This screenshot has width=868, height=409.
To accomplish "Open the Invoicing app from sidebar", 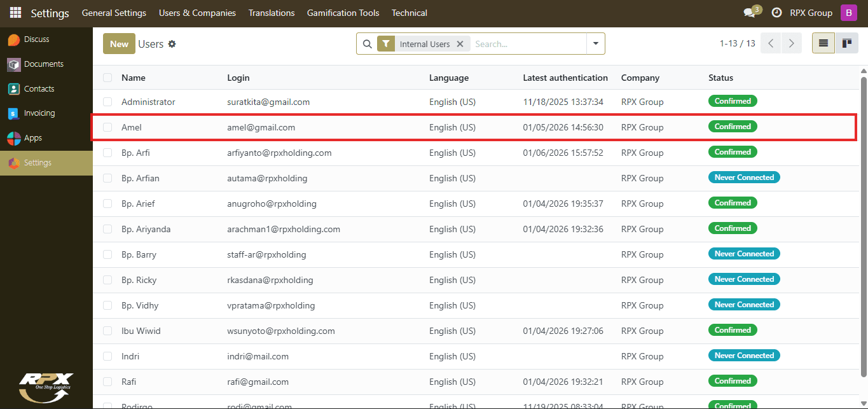I will pyautogui.click(x=46, y=113).
